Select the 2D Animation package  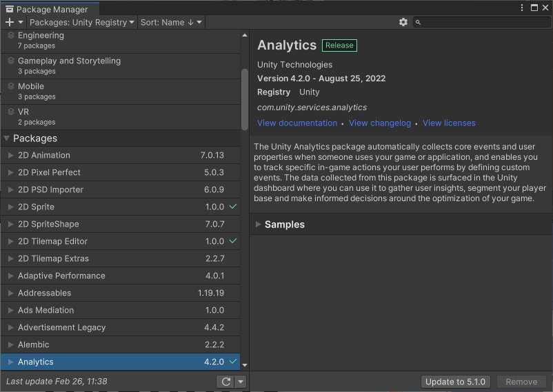click(x=120, y=155)
